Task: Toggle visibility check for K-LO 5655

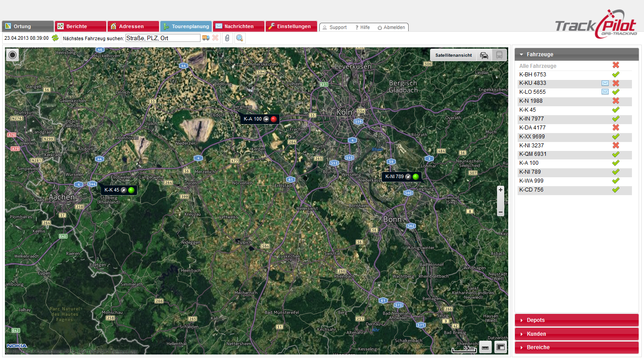Action: click(616, 92)
